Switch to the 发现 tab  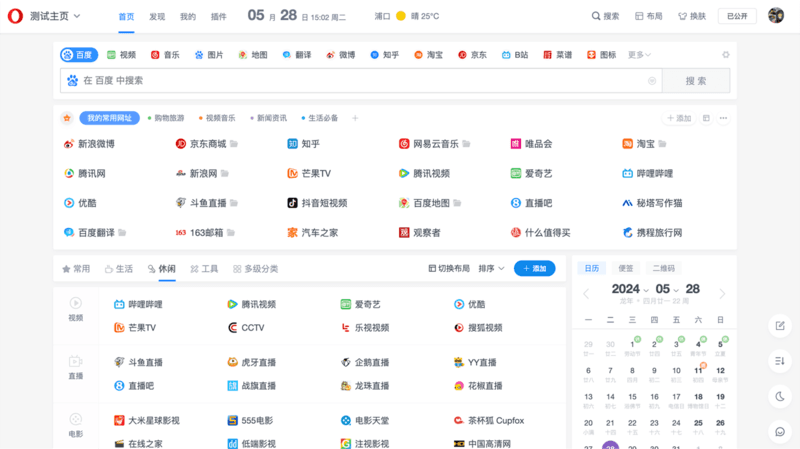(157, 17)
